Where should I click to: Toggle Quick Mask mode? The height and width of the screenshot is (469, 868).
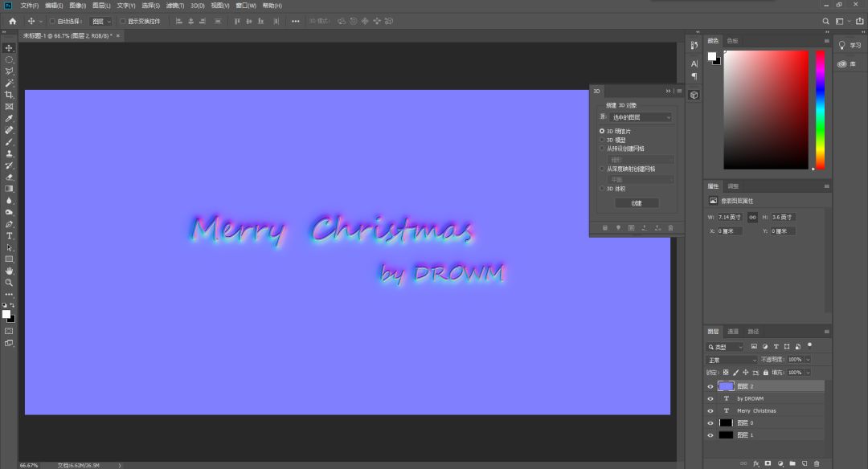9,331
